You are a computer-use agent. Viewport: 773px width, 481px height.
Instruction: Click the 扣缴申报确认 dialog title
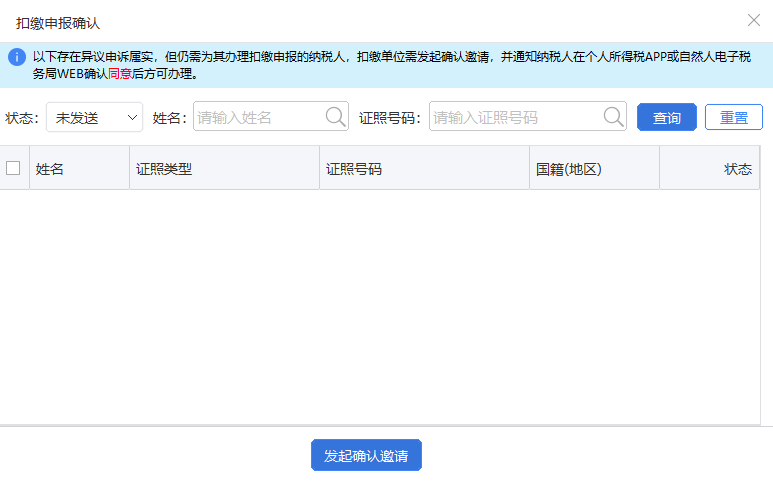(58, 23)
